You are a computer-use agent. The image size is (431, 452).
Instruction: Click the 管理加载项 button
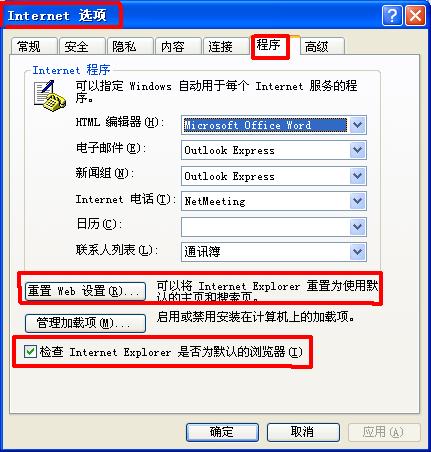pyautogui.click(x=85, y=323)
